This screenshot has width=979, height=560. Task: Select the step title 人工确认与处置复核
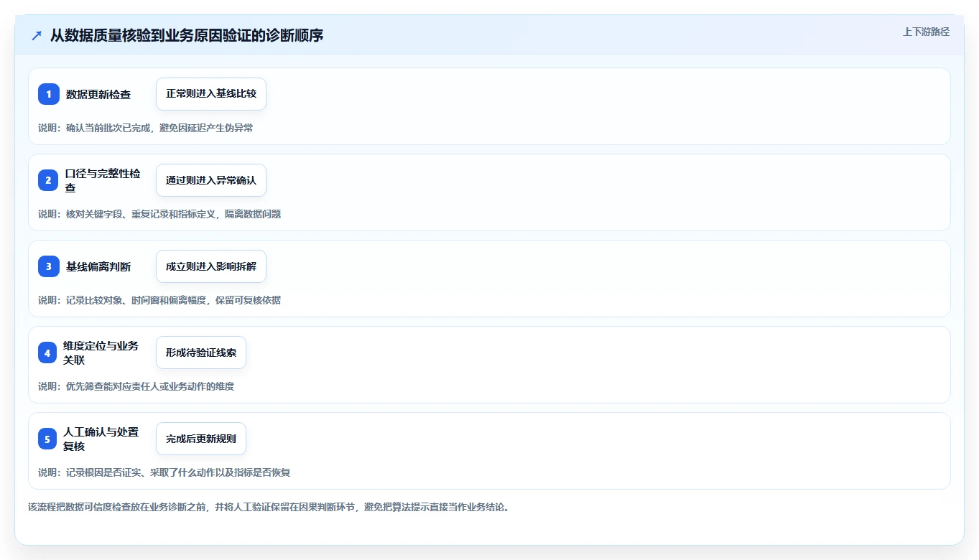pos(101,439)
